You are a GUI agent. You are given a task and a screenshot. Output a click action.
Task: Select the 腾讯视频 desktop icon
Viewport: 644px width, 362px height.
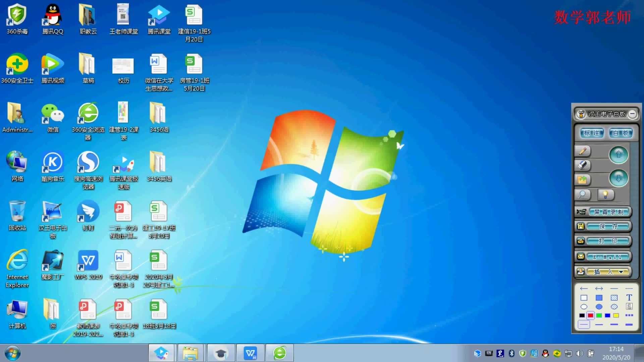coord(53,68)
